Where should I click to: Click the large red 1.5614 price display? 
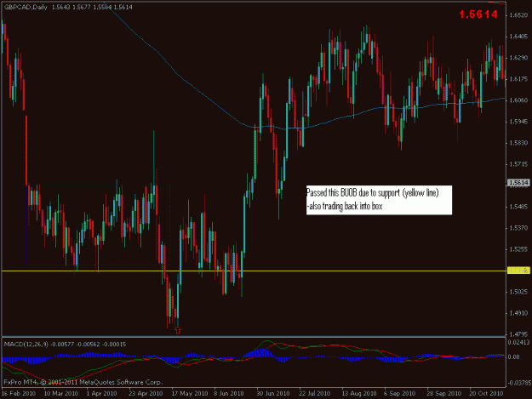point(478,14)
